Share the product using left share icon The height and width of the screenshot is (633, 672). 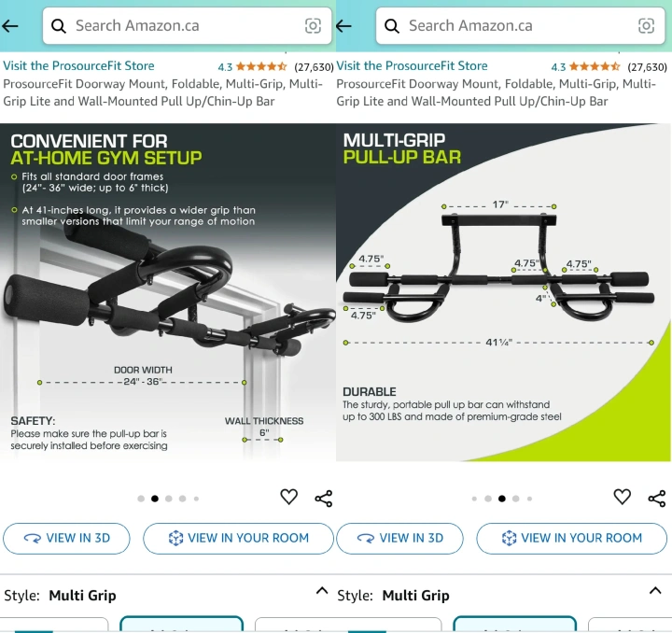[324, 499]
